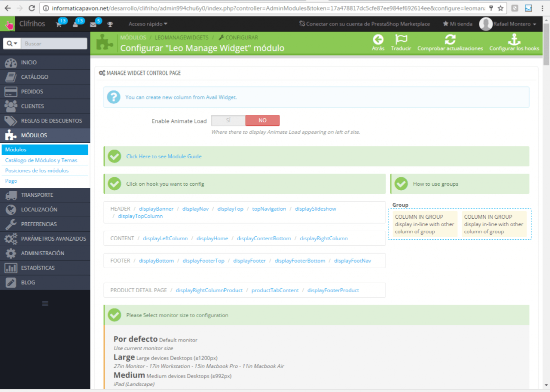
Task: Click the Traducir flag icon
Action: [401, 39]
